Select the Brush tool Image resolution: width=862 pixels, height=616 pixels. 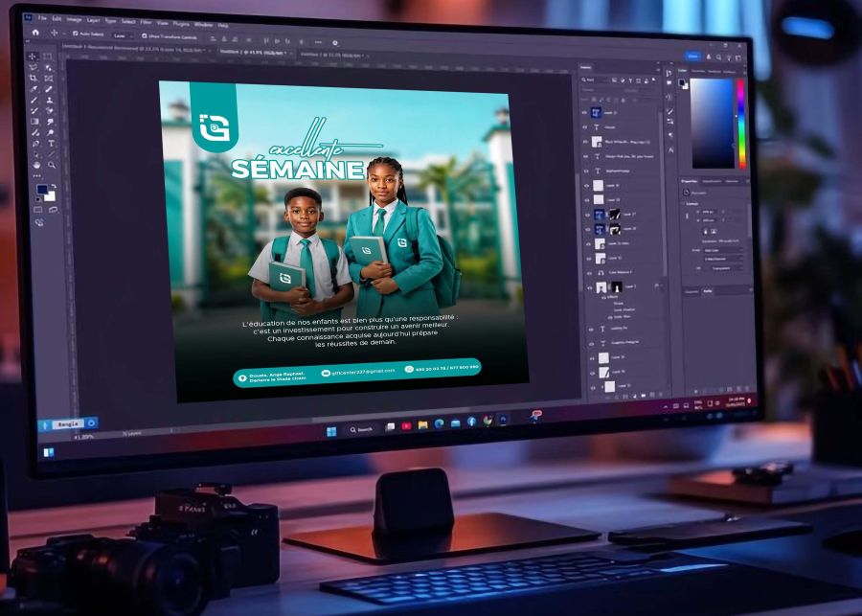pos(34,100)
